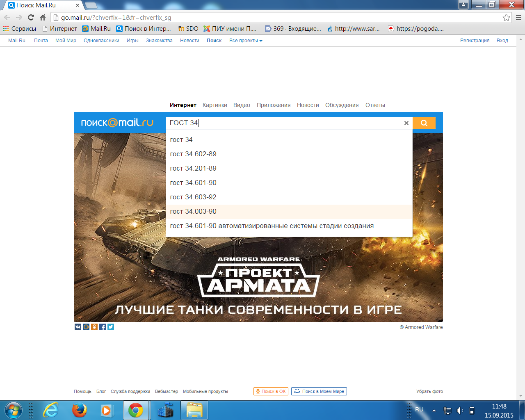Open Вебмастер footer link

coord(167,391)
